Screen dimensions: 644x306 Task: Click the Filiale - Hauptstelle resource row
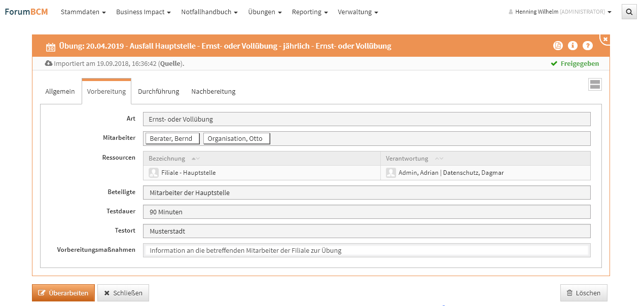click(x=367, y=173)
